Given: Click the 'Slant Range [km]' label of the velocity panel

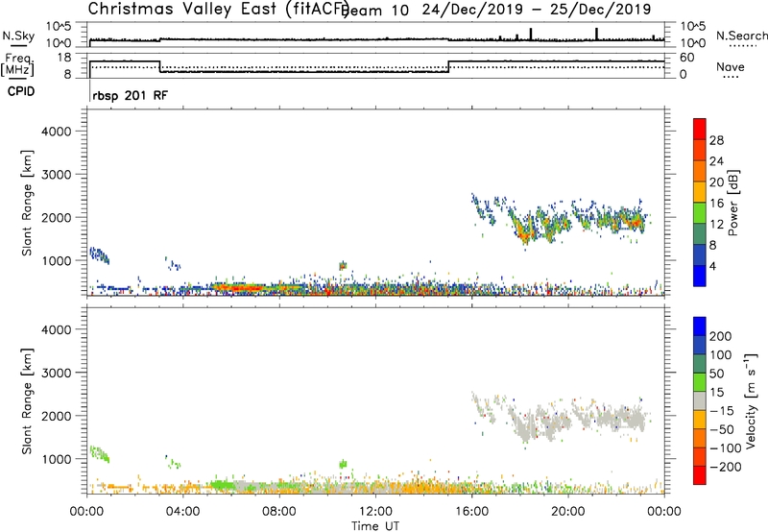Looking at the screenshot, I should click(x=27, y=400).
